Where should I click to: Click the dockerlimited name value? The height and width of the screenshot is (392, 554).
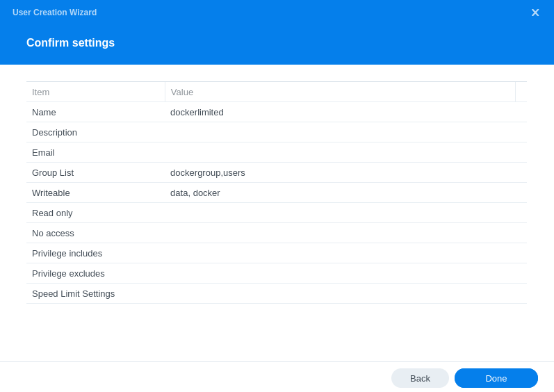point(197,113)
